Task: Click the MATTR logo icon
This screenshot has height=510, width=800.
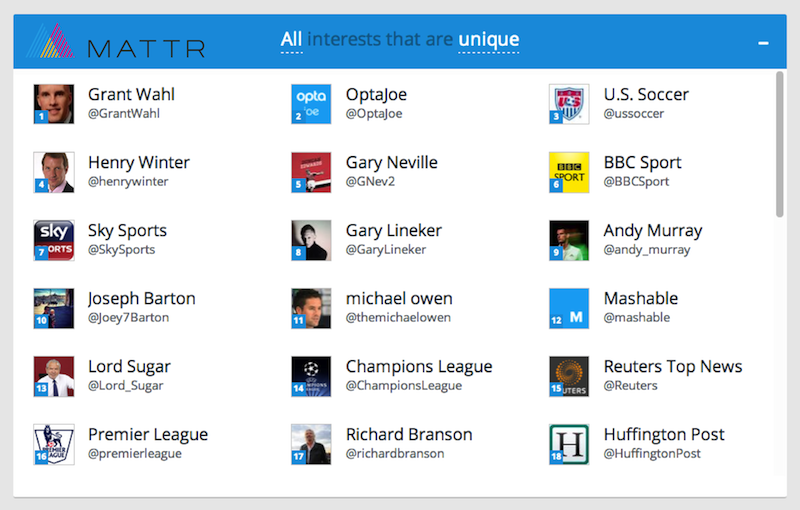Action: click(x=51, y=42)
